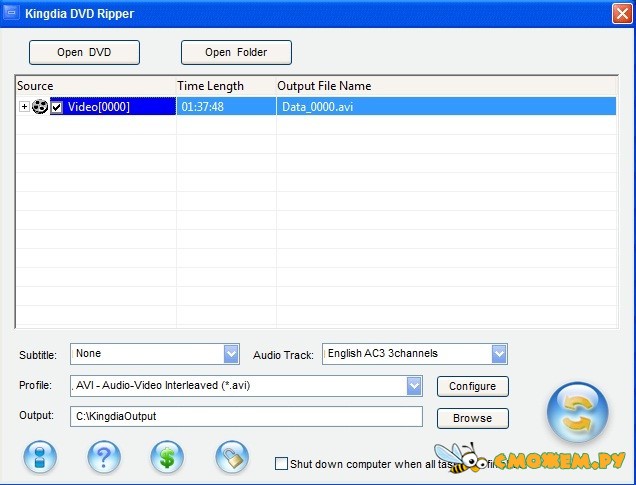Click the dollar sign purchase icon
636x485 pixels.
(x=167, y=457)
